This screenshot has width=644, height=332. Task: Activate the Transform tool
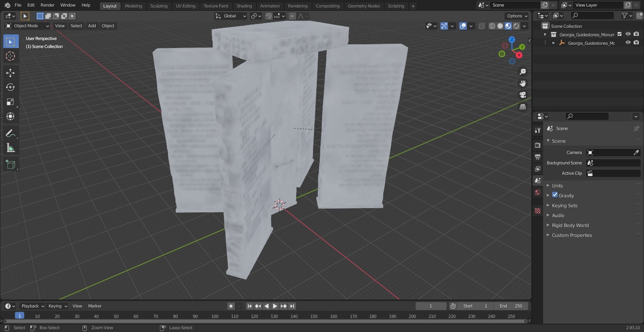10,116
